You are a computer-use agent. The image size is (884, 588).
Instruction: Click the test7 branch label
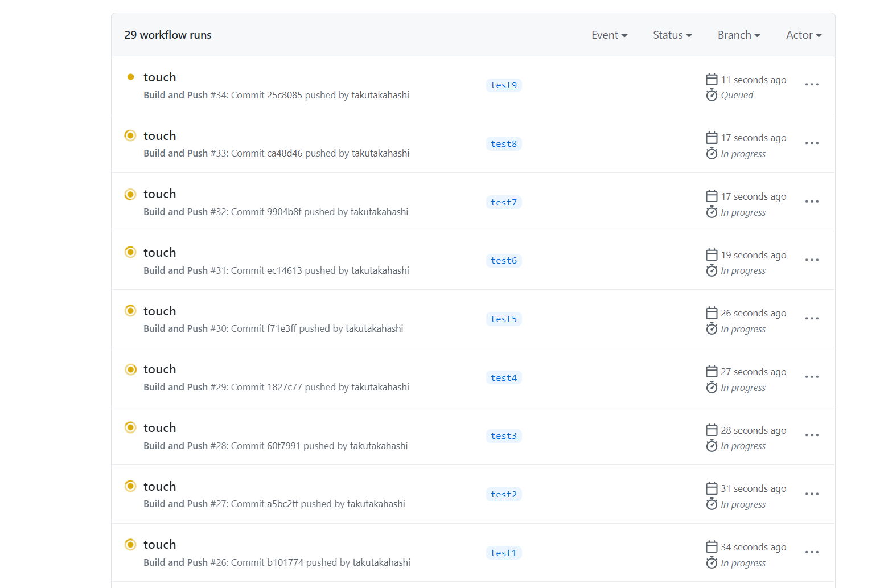click(x=504, y=203)
